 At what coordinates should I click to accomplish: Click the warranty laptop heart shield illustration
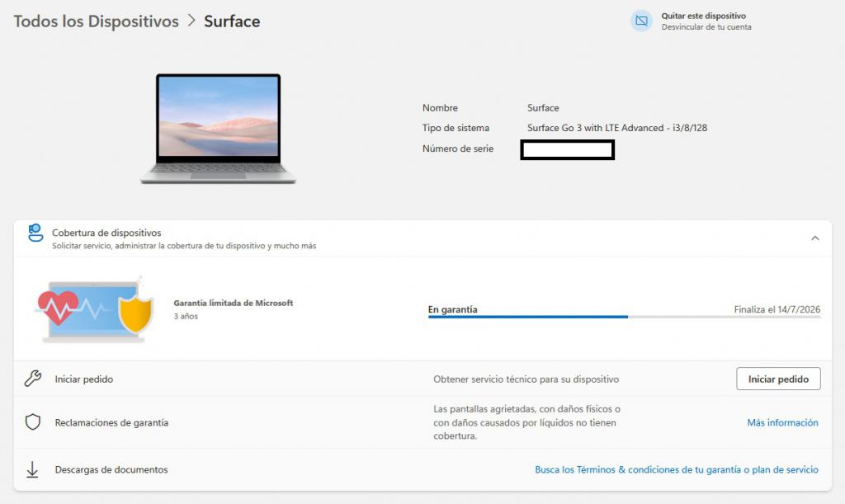[x=94, y=310]
